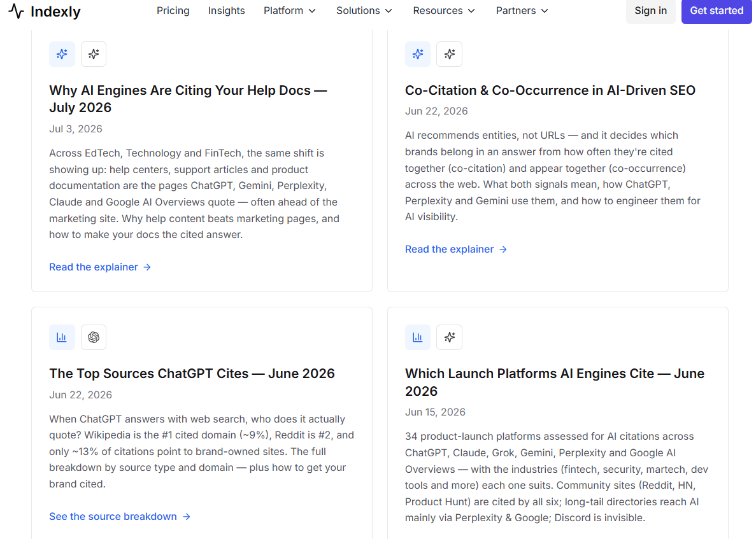The width and height of the screenshot is (756, 539).
Task: Open article Co-Citation & Co-Occurrence in AI-Driven SEO
Action: tap(550, 90)
